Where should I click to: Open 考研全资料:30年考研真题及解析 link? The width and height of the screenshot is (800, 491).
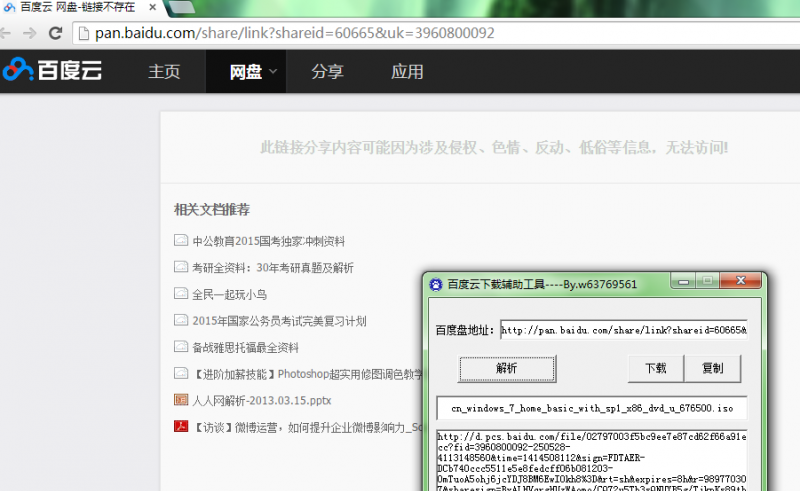(272, 267)
